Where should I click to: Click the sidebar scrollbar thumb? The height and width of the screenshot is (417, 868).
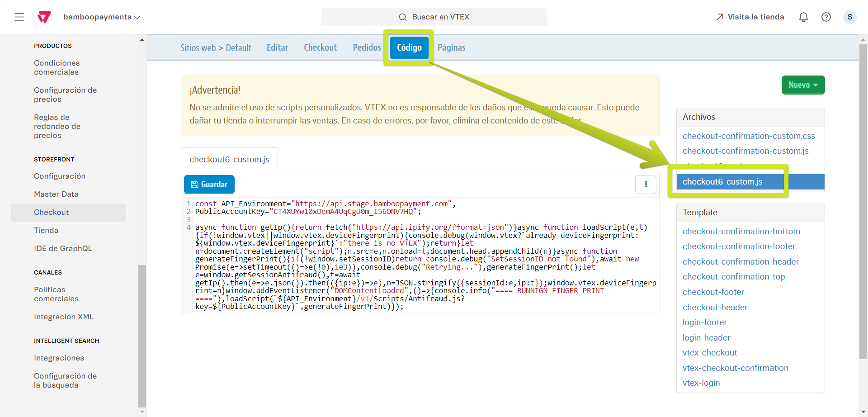pos(142,336)
